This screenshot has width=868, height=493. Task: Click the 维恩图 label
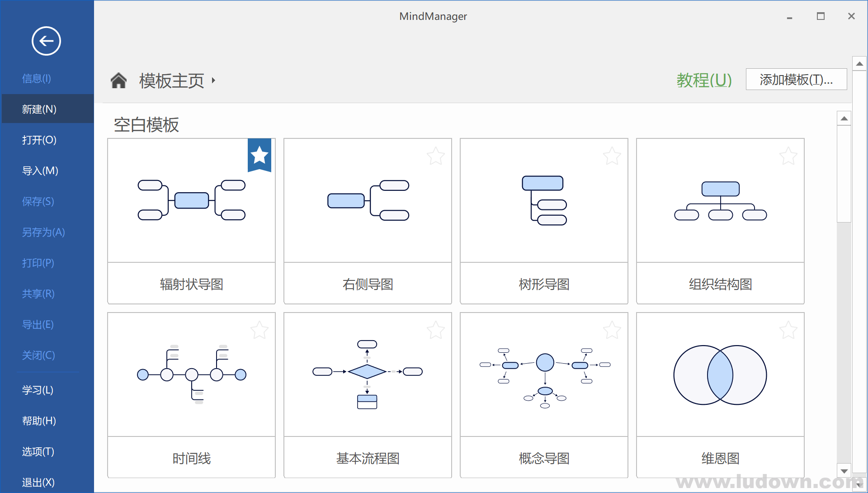click(721, 458)
